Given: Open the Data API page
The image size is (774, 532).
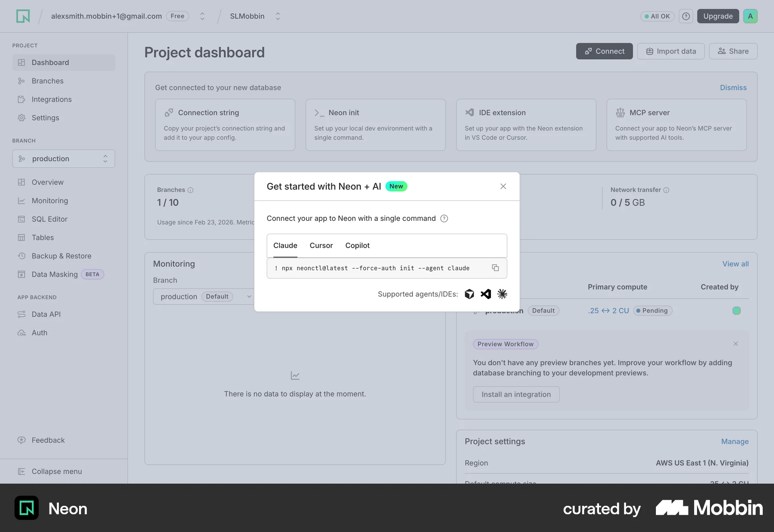Looking at the screenshot, I should pyautogui.click(x=64, y=314).
